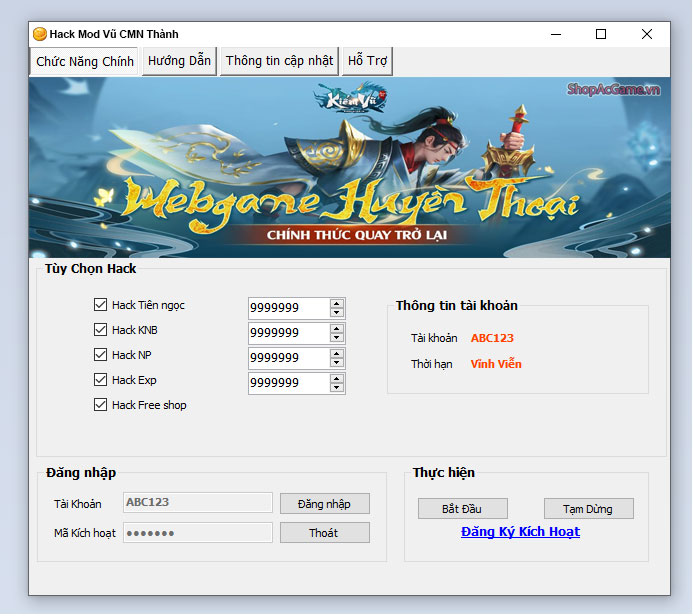Screen dimensions: 693x616
Task: Toggle the Hack Free shop checkbox
Action: [x=100, y=405]
